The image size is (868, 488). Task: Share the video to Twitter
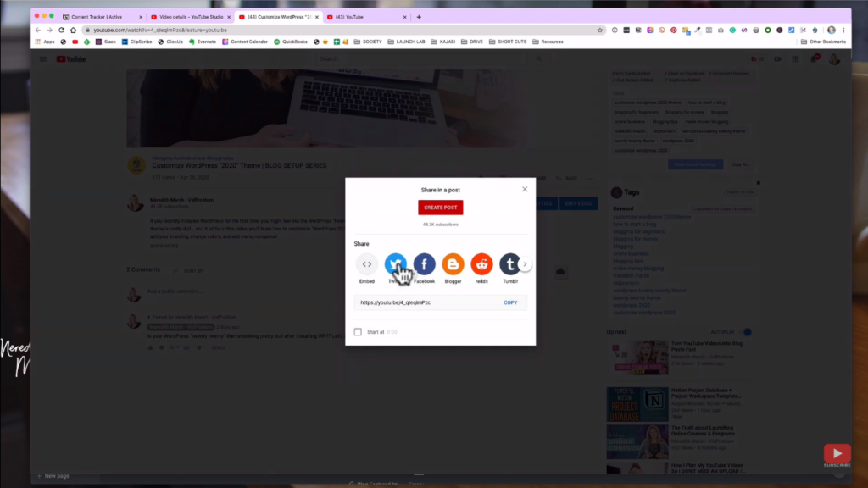(x=395, y=264)
